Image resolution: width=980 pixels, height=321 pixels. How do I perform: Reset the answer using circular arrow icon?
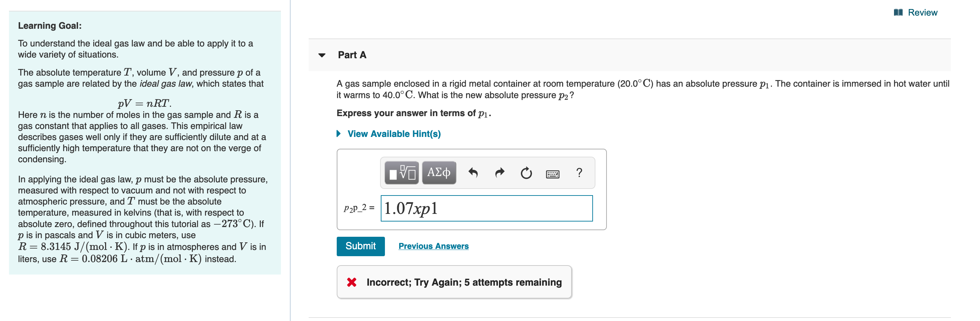(x=526, y=173)
